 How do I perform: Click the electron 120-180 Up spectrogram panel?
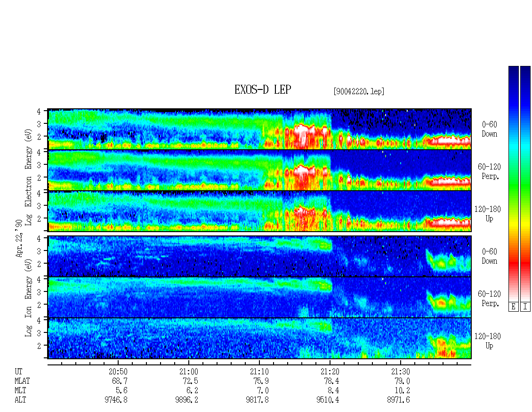[x=259, y=211]
